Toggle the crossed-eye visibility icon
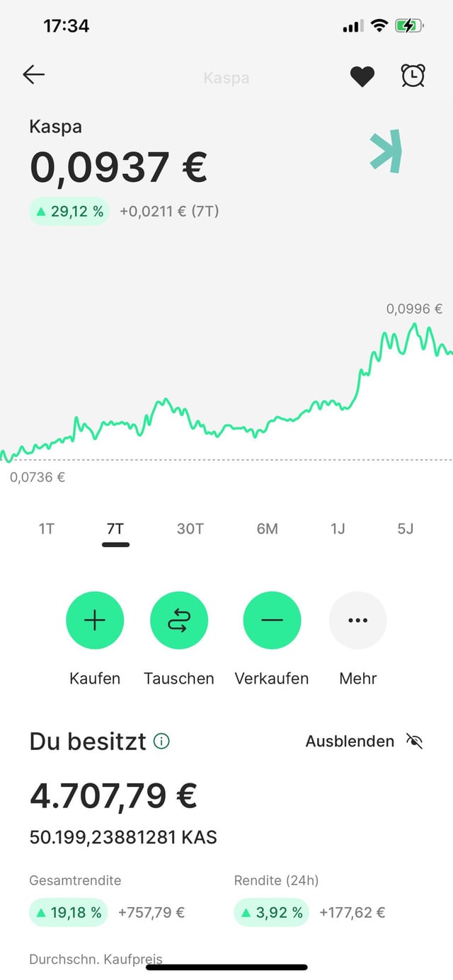This screenshot has height=980, width=453. [x=414, y=742]
